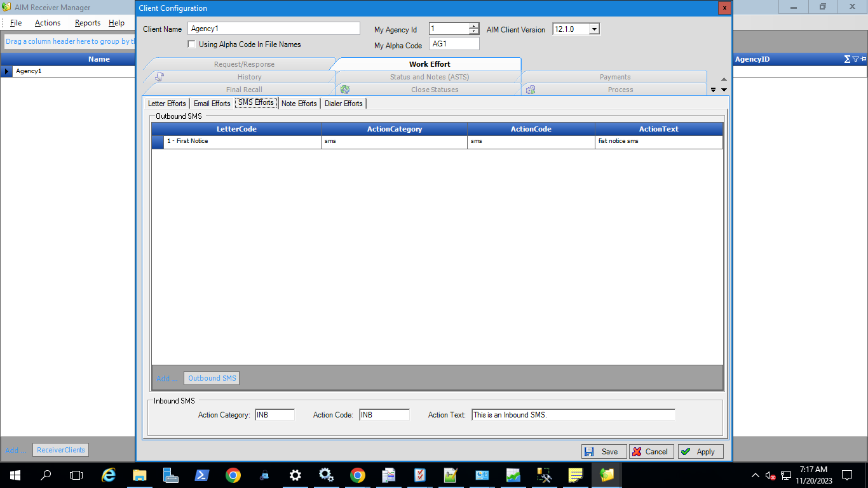Enable Using Alpha Code In File Names
This screenshot has width=868, height=488.
tap(192, 44)
